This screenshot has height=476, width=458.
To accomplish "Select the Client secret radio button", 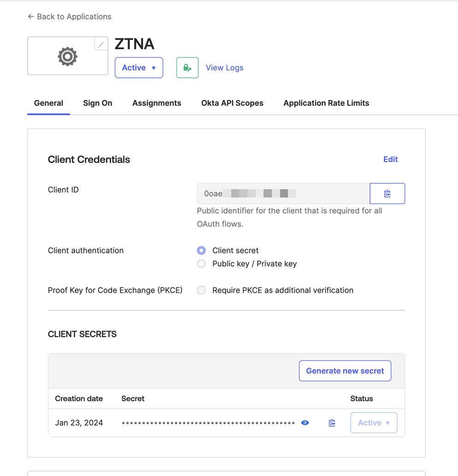I will pos(201,250).
